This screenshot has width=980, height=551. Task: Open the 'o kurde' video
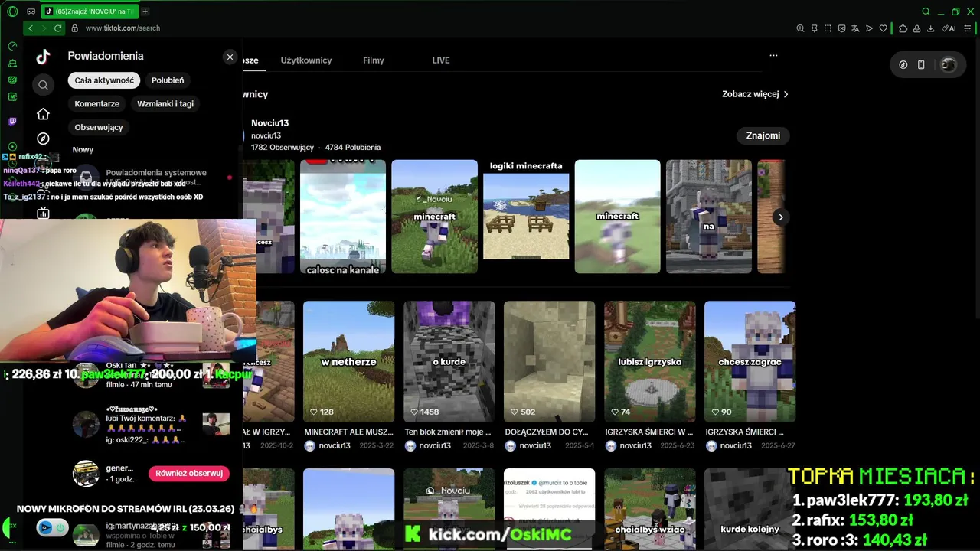click(449, 361)
